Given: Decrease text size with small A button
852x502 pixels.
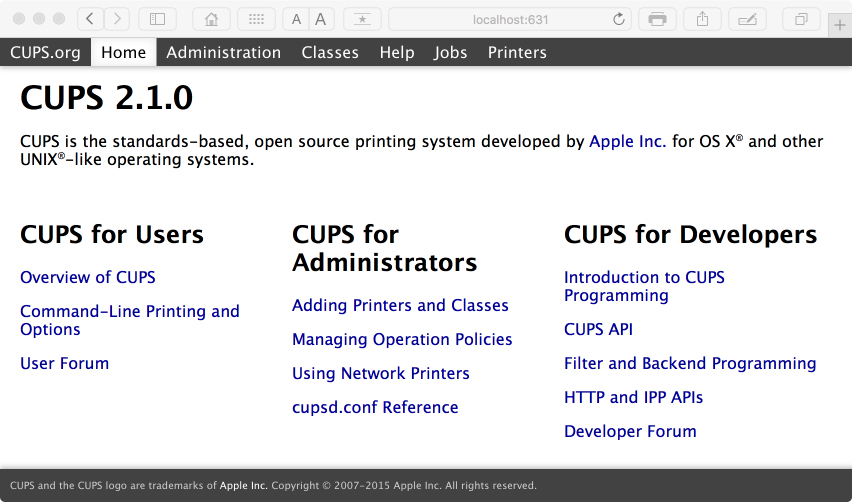Looking at the screenshot, I should click(x=296, y=19).
